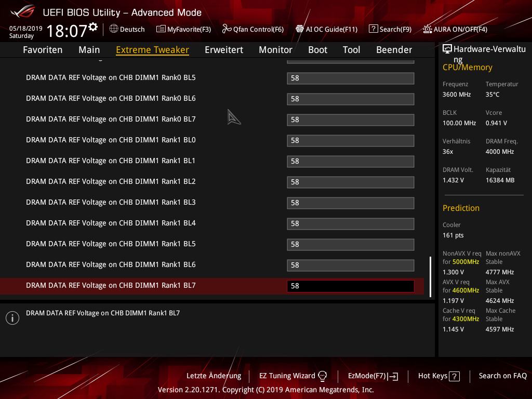Click the 05/18/2019 date text
This screenshot has height=399, width=532.
[26, 29]
